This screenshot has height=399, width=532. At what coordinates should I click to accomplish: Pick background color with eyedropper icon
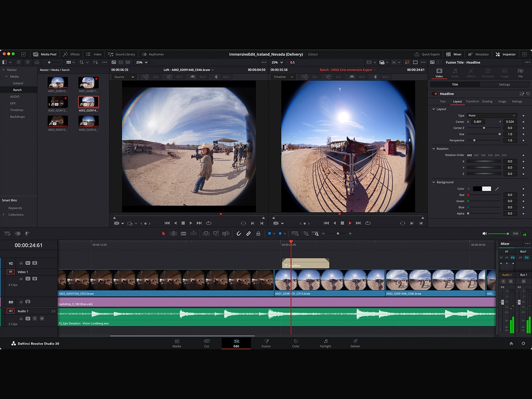(497, 189)
